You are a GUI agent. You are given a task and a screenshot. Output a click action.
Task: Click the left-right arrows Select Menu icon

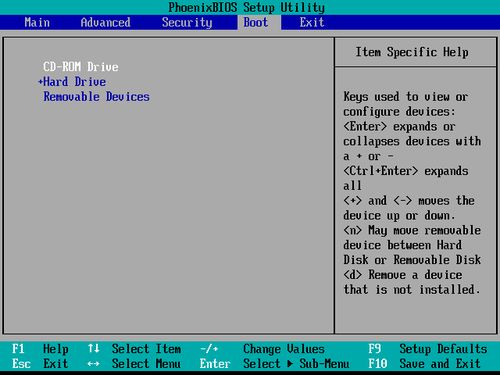click(94, 364)
